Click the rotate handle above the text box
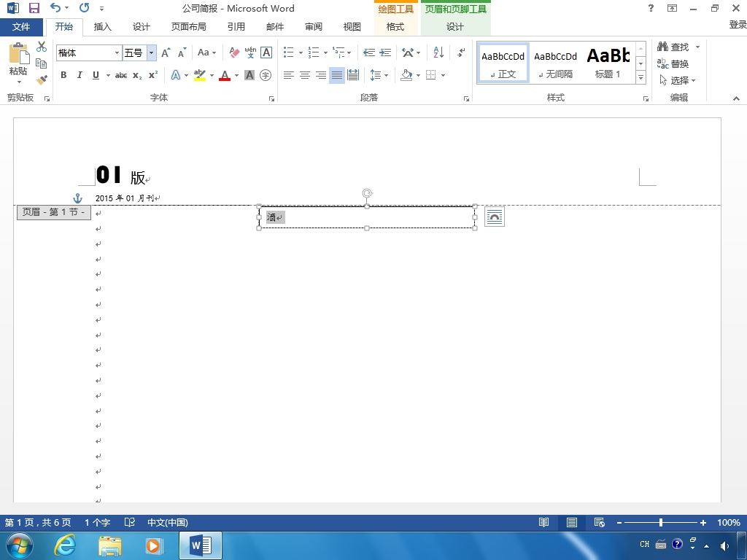Screen dimensions: 747x560 click(x=367, y=193)
